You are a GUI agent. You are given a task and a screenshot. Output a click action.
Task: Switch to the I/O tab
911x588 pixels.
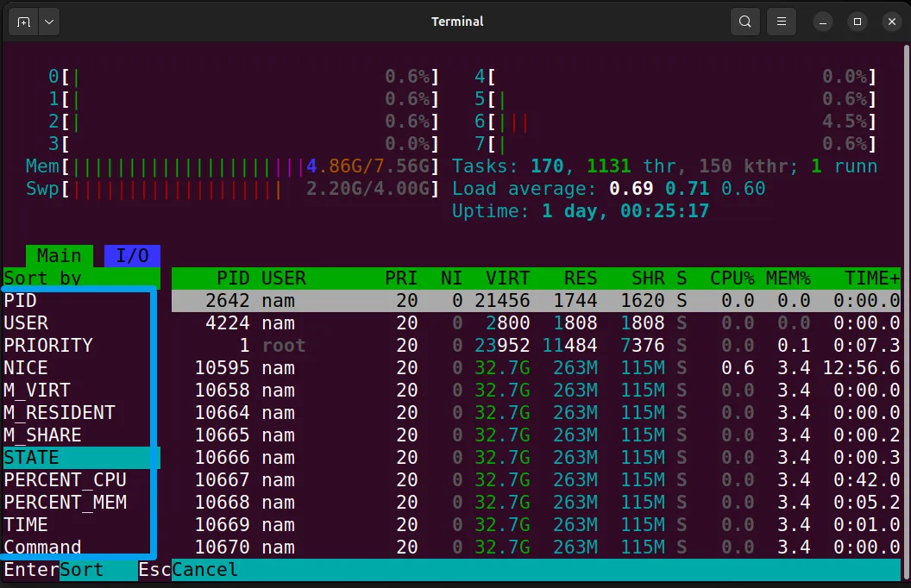(x=133, y=255)
